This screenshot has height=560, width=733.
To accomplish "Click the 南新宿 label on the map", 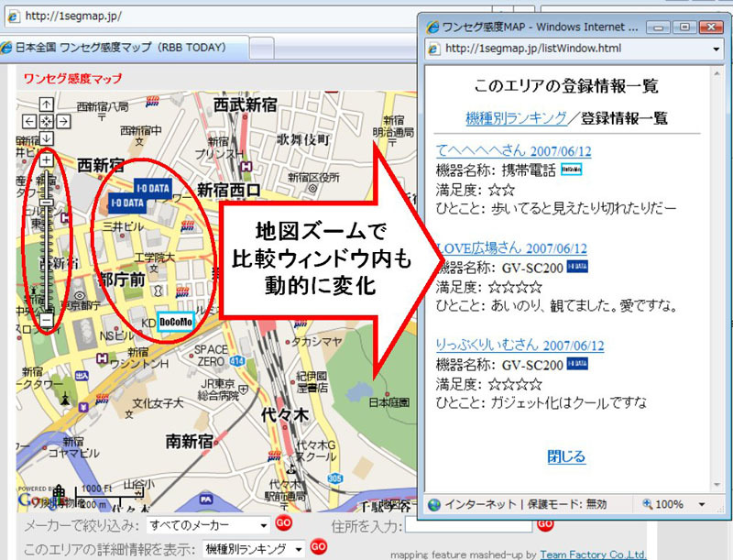I will tap(190, 441).
